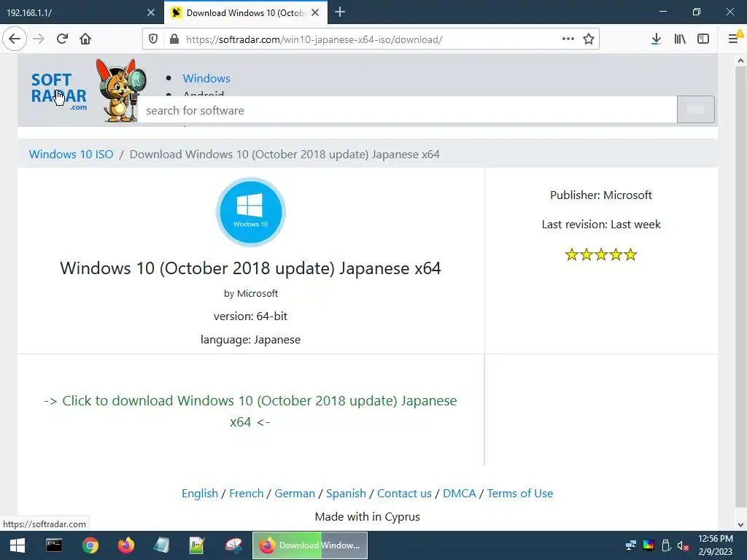This screenshot has height=560, width=747.
Task: Click the address bar URL
Action: tap(314, 39)
